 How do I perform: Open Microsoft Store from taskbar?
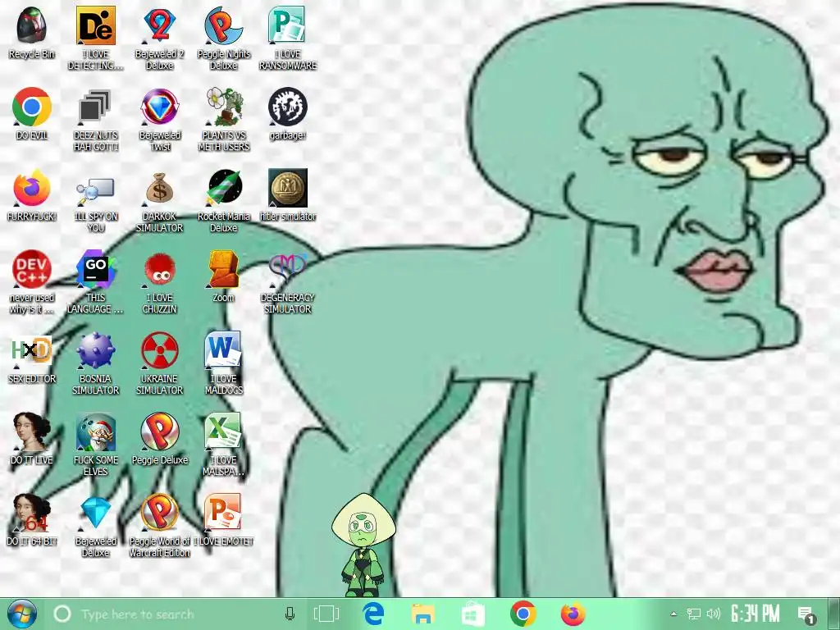coord(473,614)
